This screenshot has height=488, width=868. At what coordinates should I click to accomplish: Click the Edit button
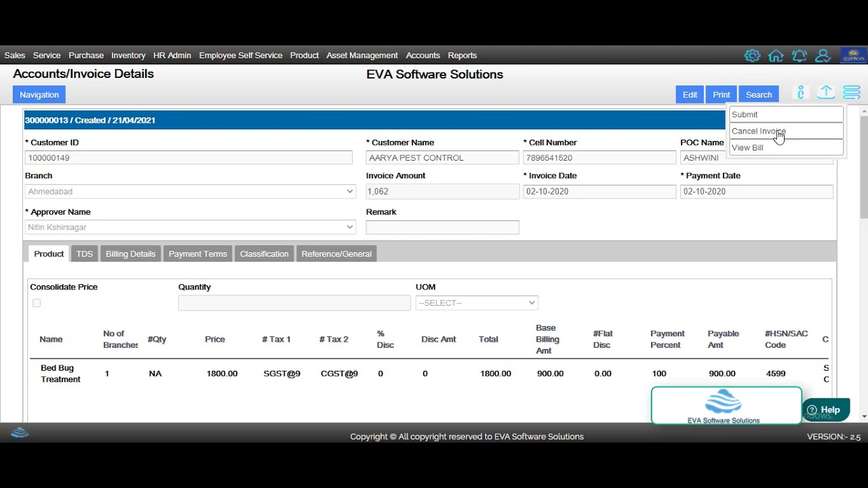pos(690,95)
